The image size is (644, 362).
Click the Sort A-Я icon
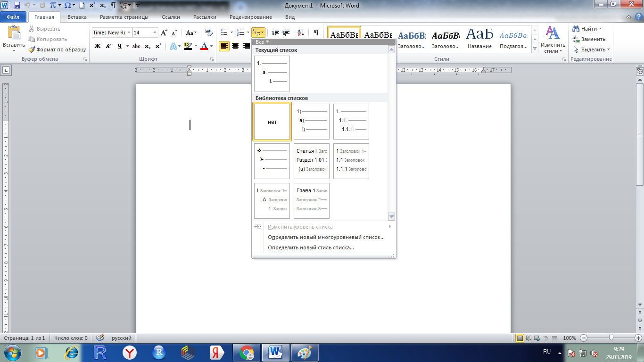[301, 33]
